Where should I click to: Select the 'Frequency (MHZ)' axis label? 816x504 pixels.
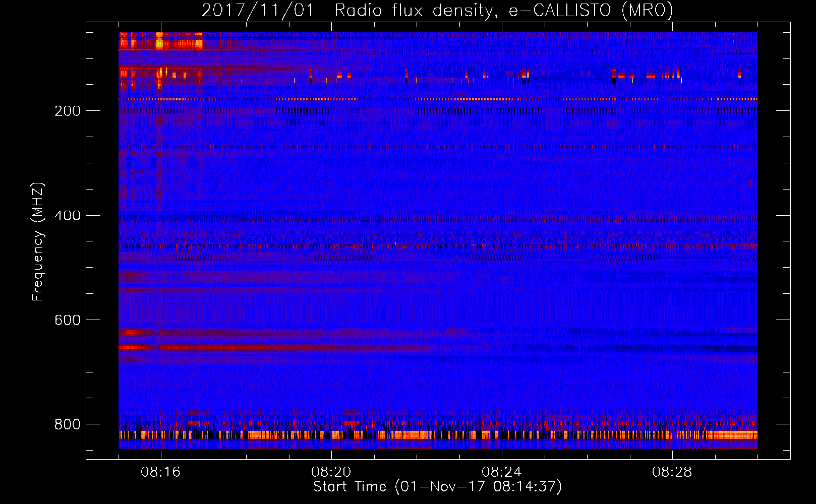(38, 241)
